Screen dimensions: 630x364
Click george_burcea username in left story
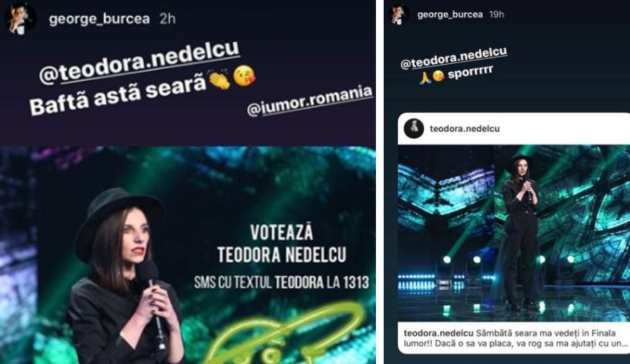point(100,19)
